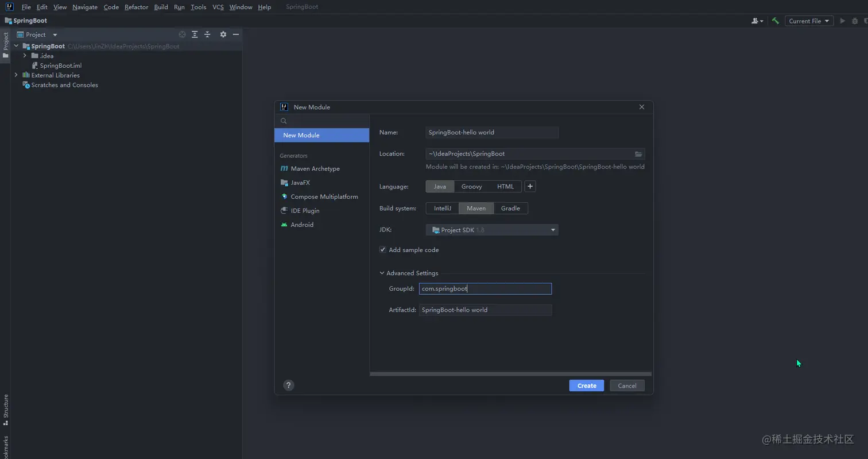Open the Navigate menu
The width and height of the screenshot is (868, 459).
tap(85, 7)
